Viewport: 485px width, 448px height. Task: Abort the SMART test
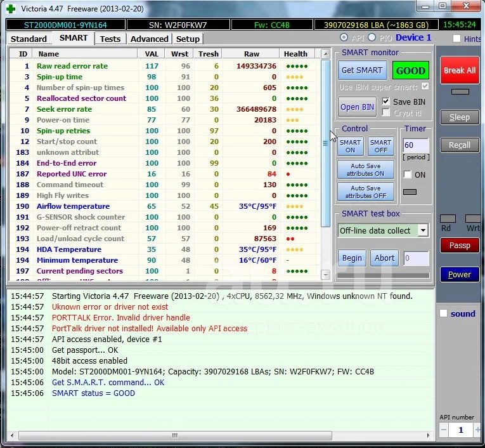click(x=384, y=258)
